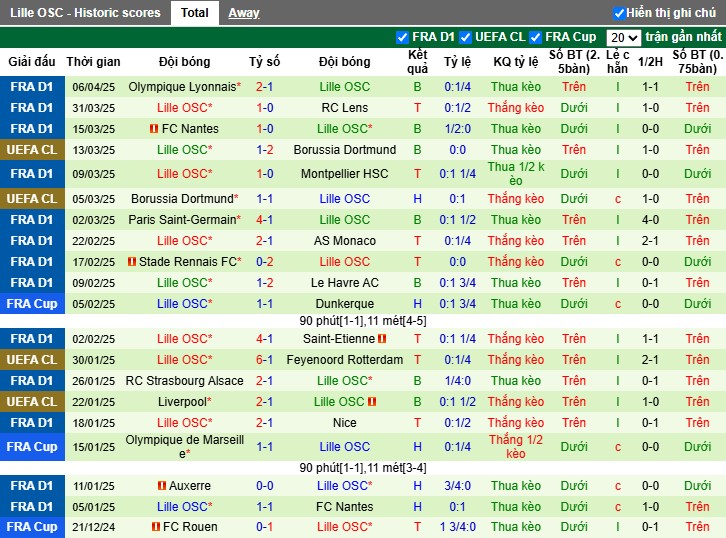Click the red card icon beside Stade Rennais FC

point(132,262)
